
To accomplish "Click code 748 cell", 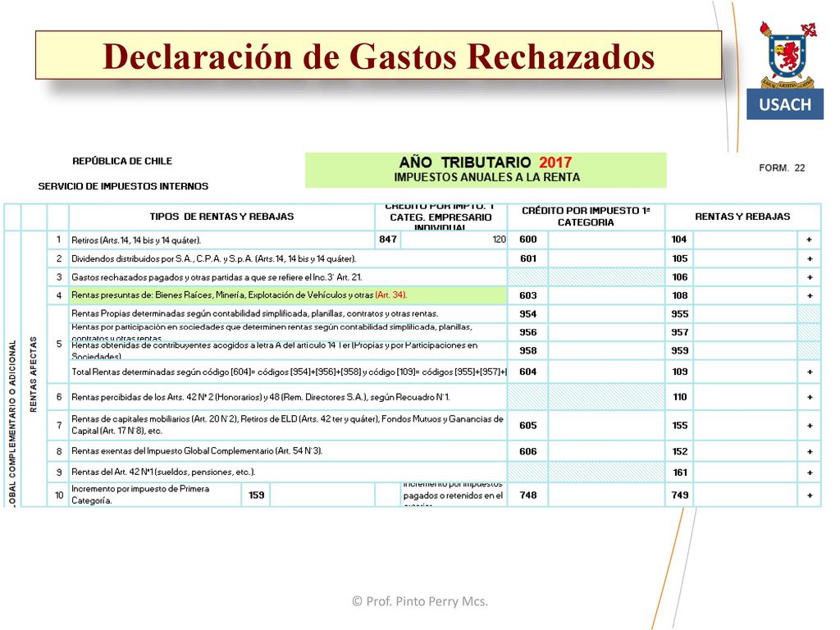I will click(x=527, y=495).
